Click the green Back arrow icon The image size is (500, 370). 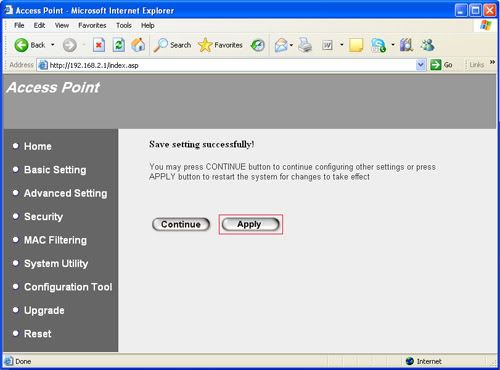(x=21, y=45)
